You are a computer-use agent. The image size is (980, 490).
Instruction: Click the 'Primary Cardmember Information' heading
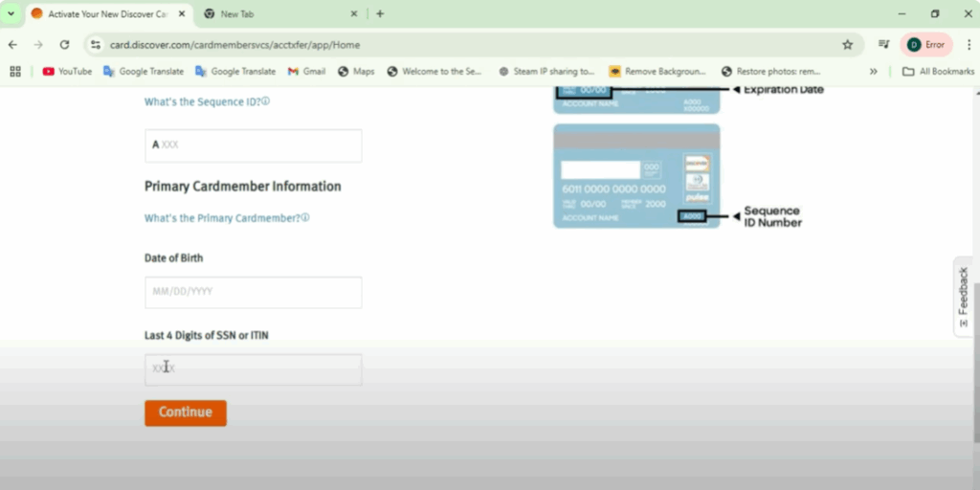242,187
